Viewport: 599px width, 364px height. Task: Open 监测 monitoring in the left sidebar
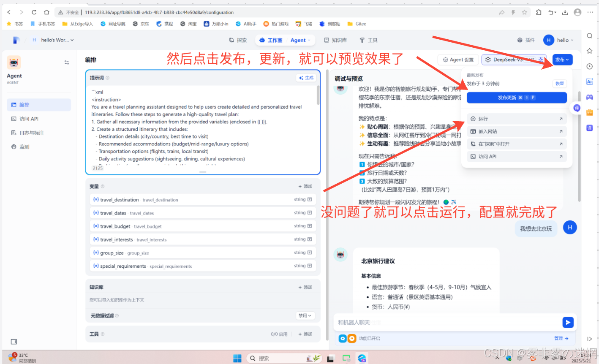tap(39, 147)
